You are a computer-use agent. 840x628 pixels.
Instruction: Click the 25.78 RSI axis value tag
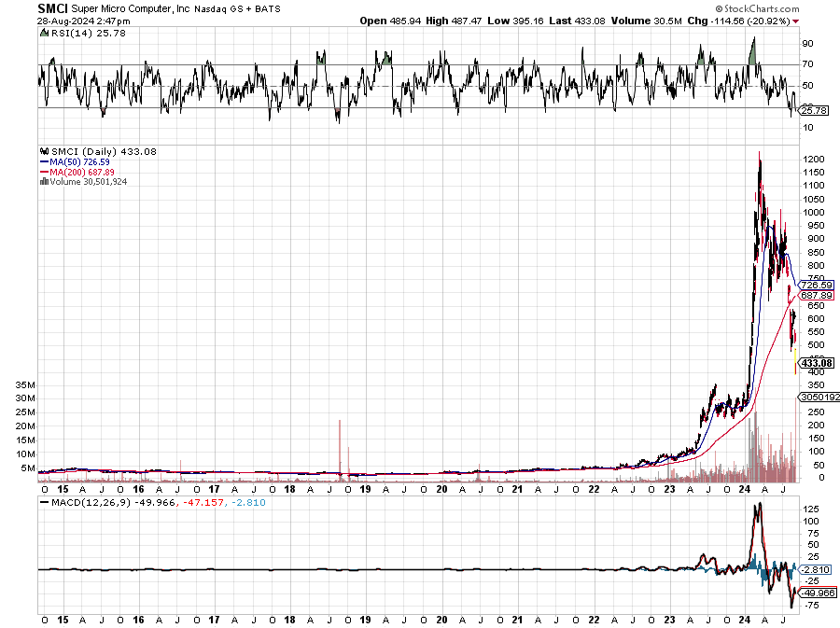[x=814, y=110]
